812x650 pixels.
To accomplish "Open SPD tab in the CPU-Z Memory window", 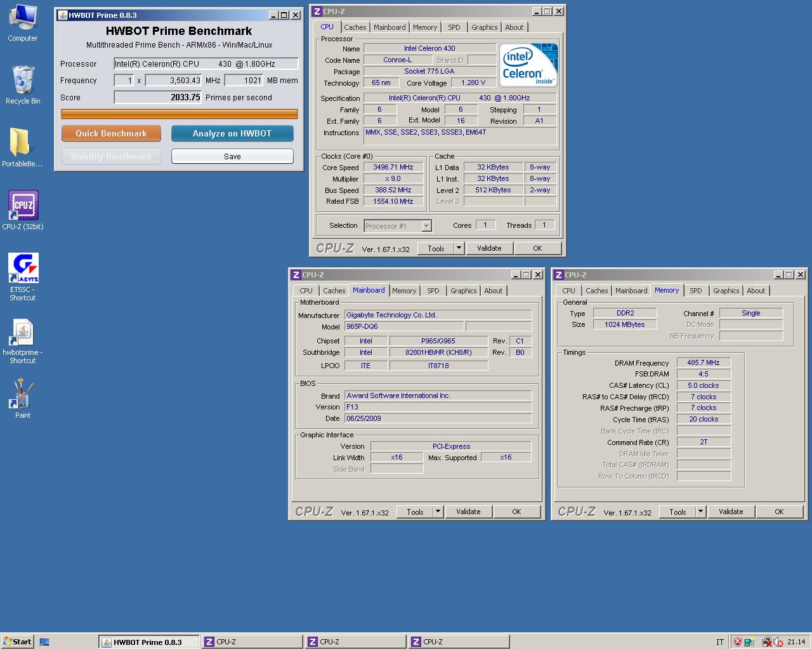I will [x=696, y=291].
